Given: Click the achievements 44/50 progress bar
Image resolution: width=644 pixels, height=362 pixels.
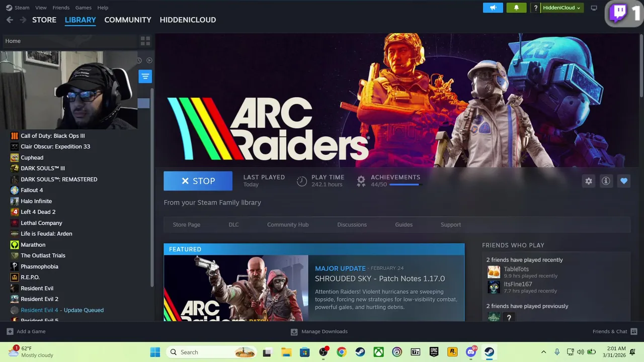Looking at the screenshot, I should [405, 185].
